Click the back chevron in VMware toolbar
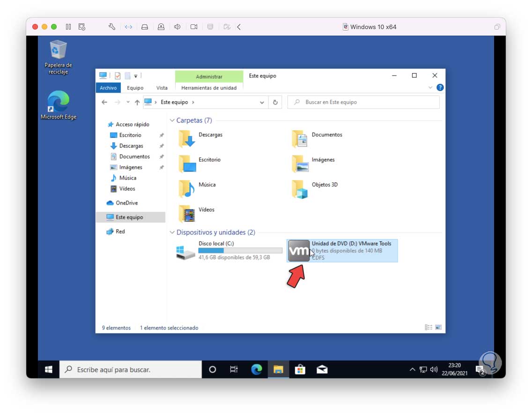532x413 pixels. (x=239, y=27)
